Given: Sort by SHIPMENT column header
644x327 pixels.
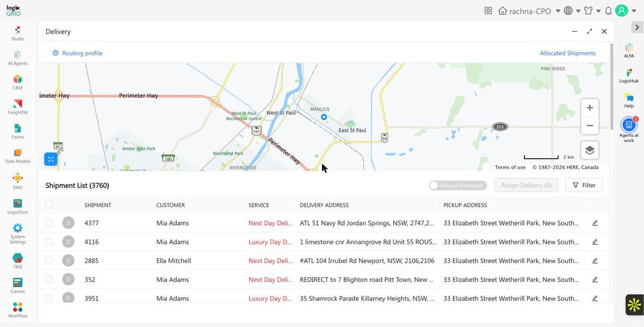Looking at the screenshot, I should 98,205.
